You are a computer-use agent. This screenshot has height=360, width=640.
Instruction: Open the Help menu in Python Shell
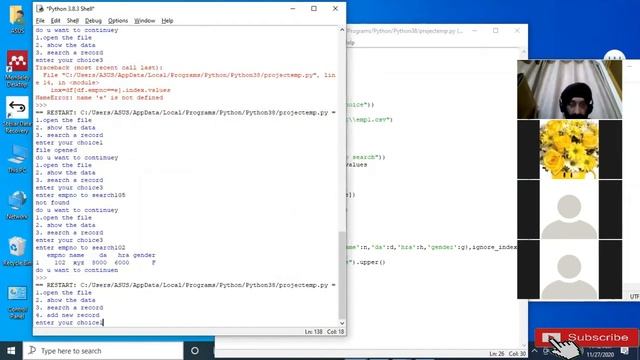click(x=167, y=20)
